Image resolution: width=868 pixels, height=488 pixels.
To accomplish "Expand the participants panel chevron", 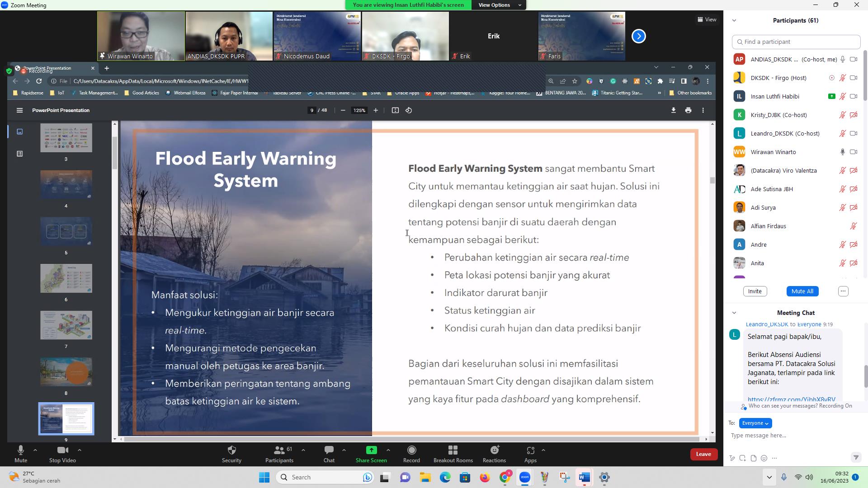I will [x=735, y=20].
